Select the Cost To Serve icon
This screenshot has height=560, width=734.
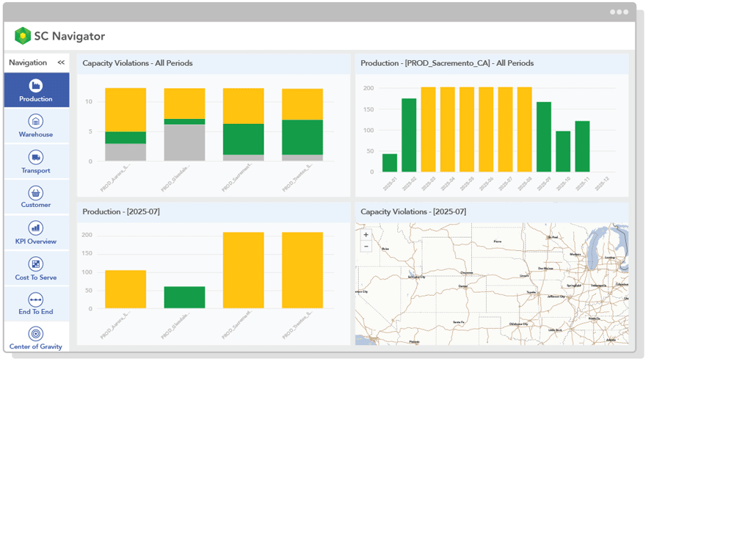[35, 263]
